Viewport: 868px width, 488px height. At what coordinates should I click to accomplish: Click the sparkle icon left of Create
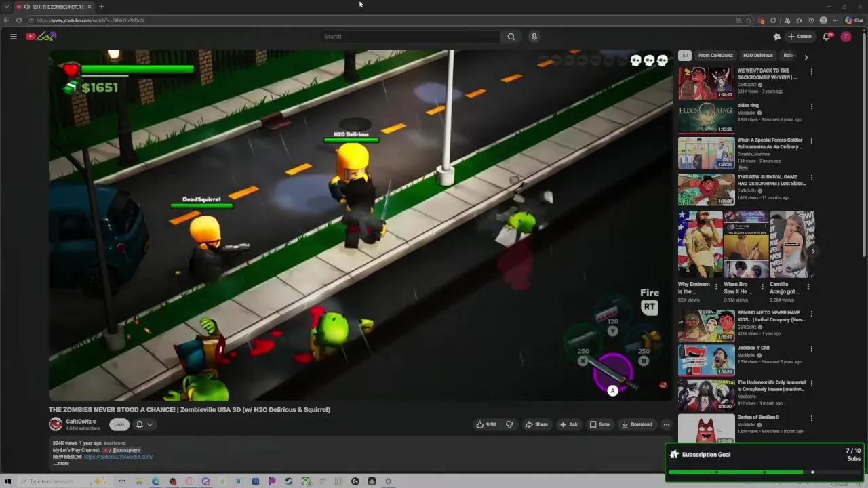click(777, 37)
